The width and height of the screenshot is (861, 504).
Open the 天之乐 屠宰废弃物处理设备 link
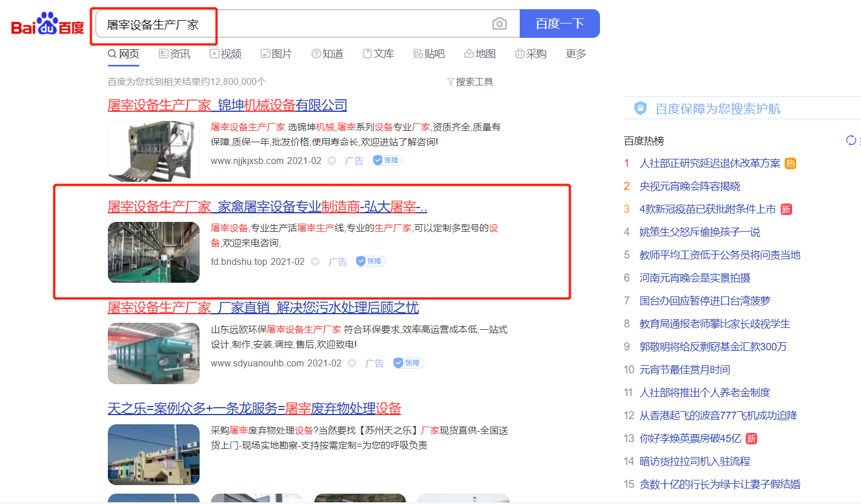254,409
